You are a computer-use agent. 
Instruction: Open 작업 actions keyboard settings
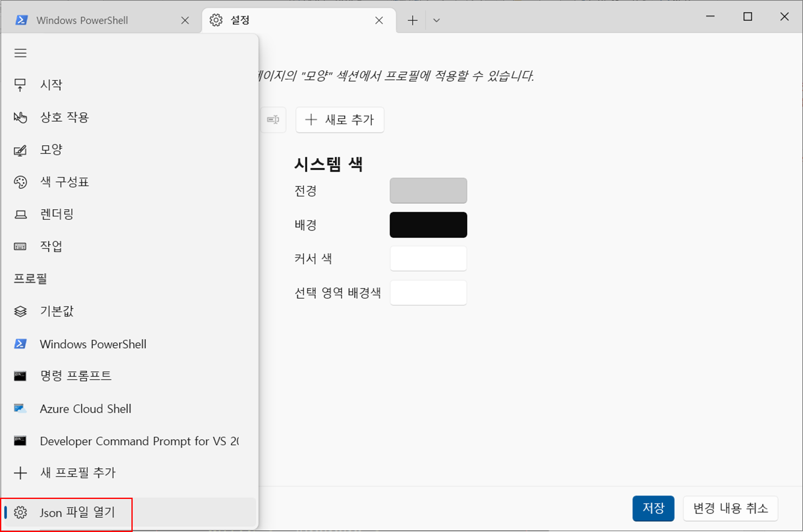click(51, 246)
